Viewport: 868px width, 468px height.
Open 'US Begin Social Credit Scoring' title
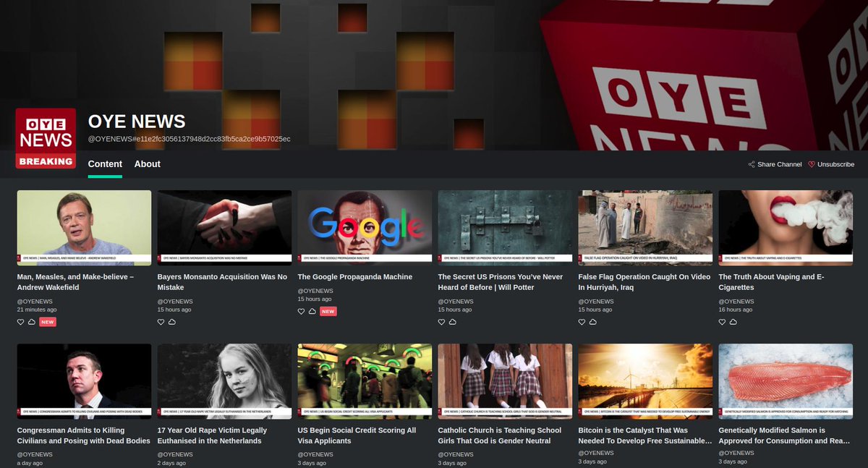click(357, 435)
